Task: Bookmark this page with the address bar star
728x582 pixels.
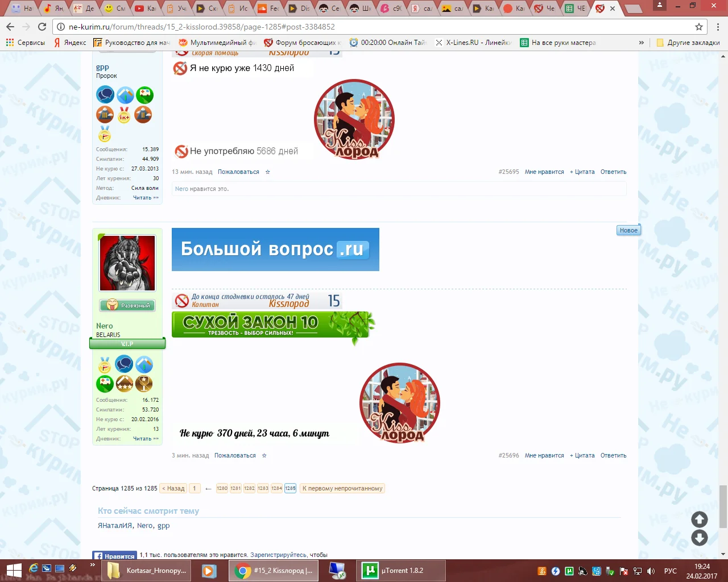Action: 699,27
